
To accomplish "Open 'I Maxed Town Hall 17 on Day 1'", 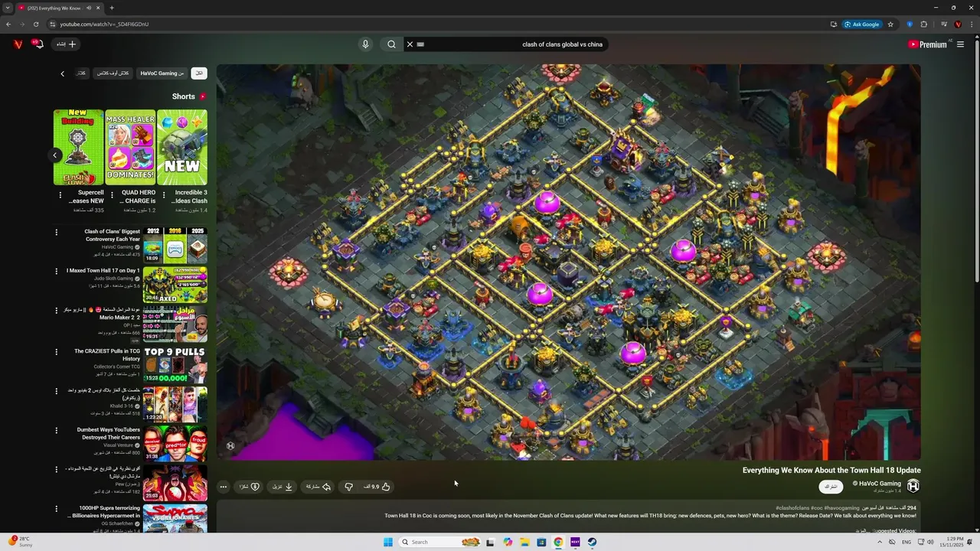I will (103, 270).
